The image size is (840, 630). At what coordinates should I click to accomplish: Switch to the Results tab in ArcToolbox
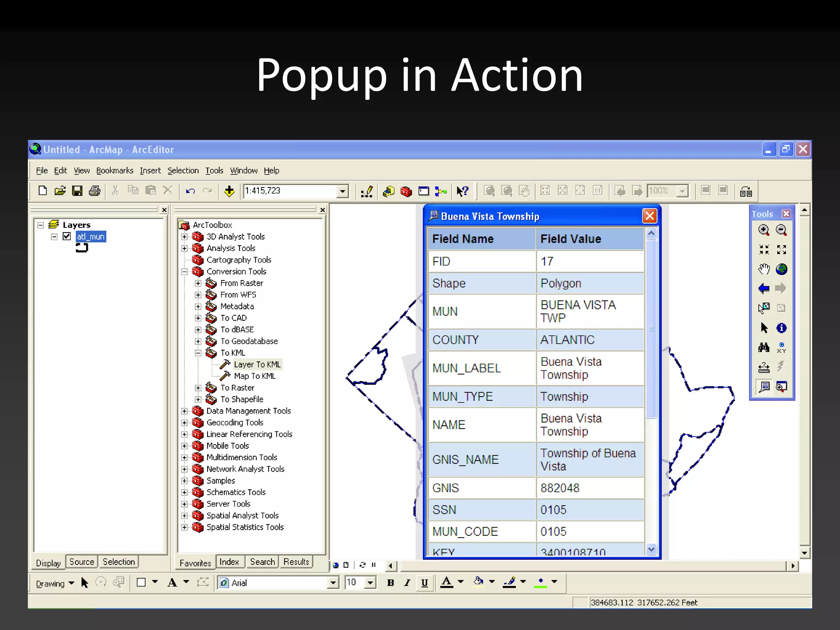coord(296,562)
